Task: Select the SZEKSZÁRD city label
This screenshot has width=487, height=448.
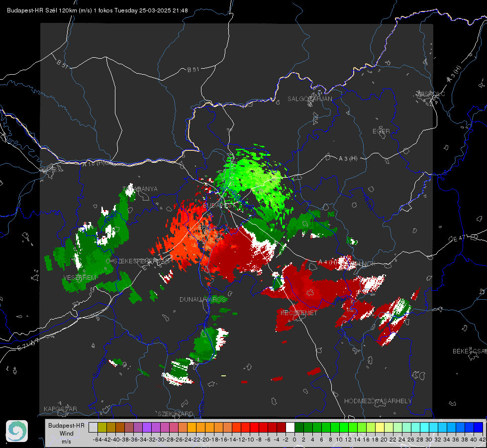Action: [176, 414]
